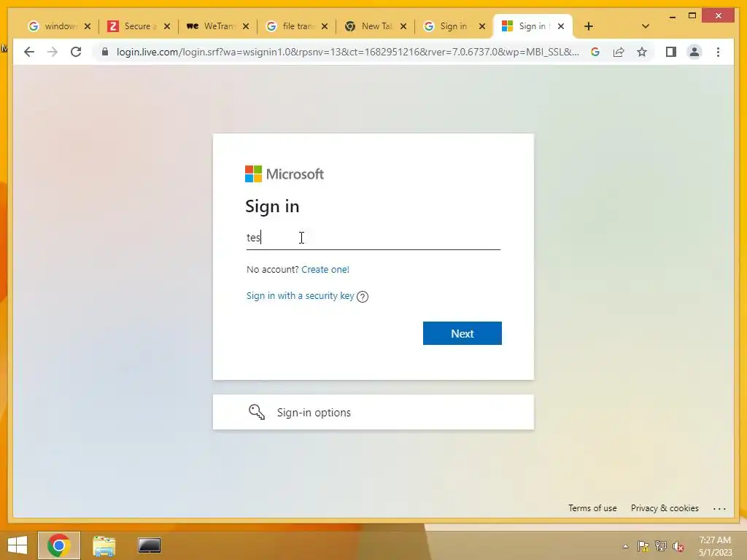Screen dimensions: 747x560
Task: Close the WeTransfer tab
Action: pyautogui.click(x=246, y=26)
